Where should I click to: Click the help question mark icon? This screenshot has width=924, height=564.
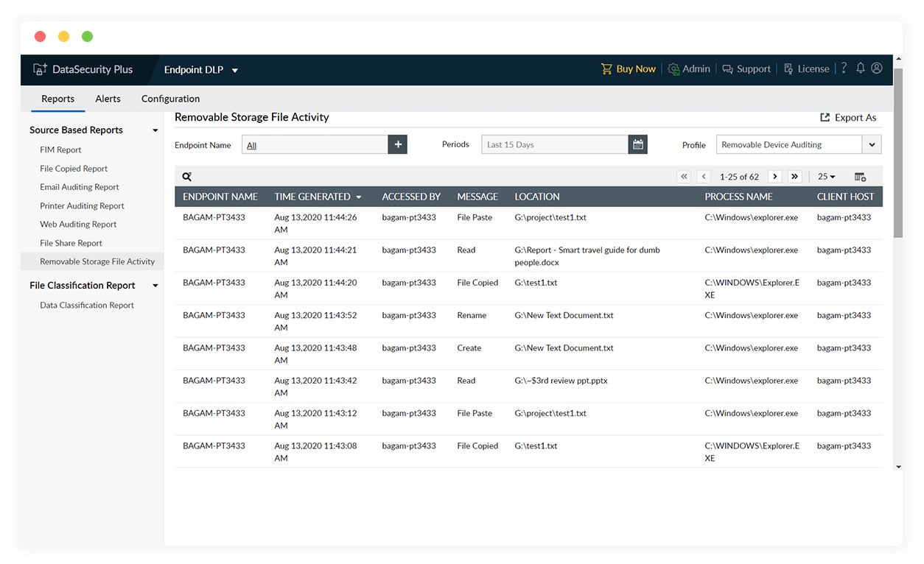(843, 68)
